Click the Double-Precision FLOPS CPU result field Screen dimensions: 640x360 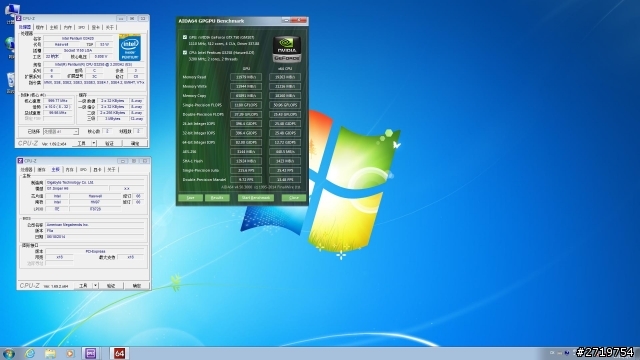285,115
